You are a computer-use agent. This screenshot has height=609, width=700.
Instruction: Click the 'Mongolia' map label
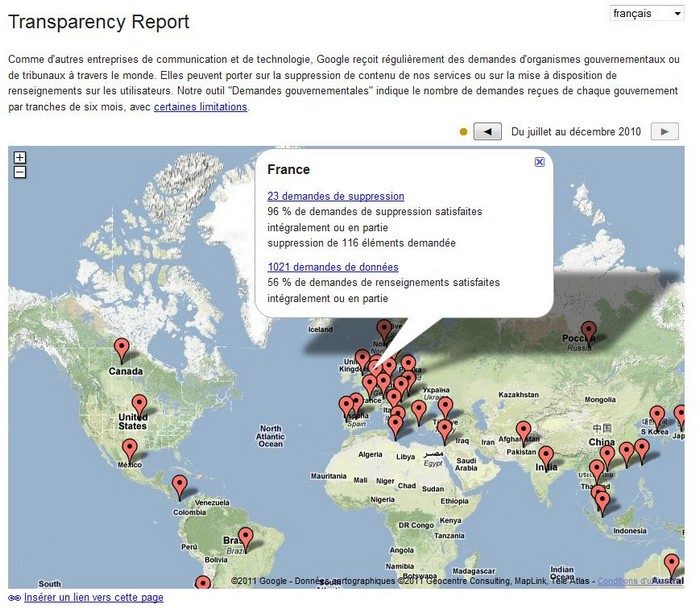click(600, 400)
